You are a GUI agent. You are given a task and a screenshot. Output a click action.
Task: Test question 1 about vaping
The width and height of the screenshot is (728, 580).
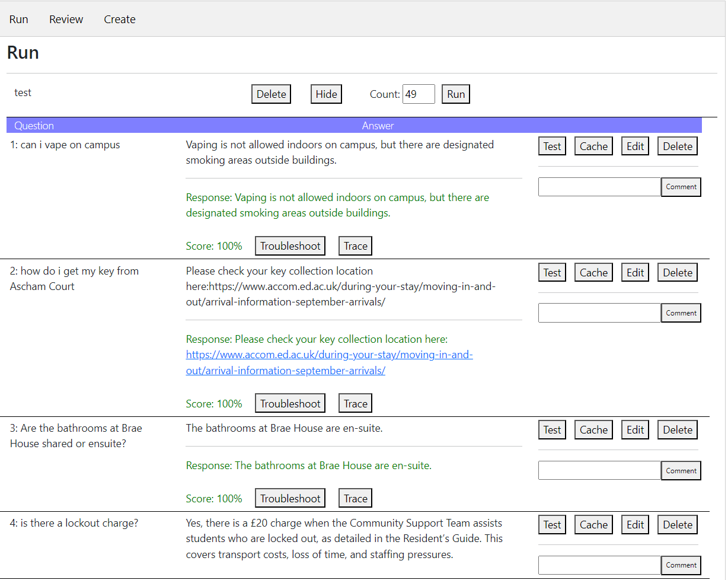point(552,146)
